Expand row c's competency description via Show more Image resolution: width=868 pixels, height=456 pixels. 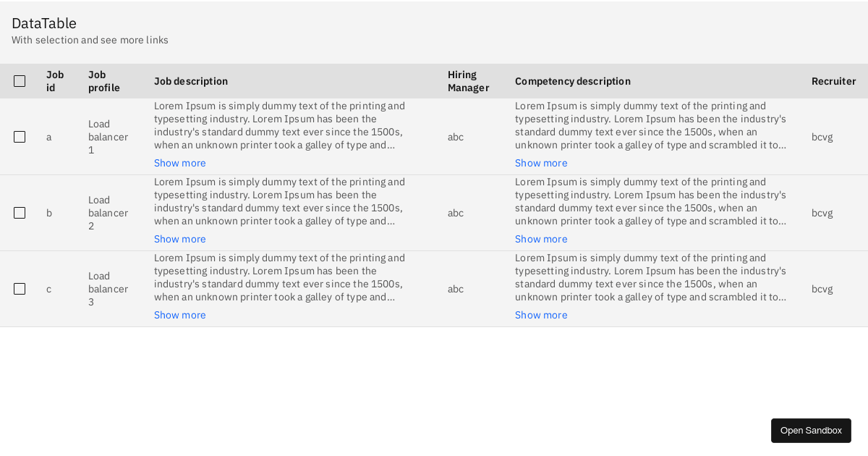[541, 315]
